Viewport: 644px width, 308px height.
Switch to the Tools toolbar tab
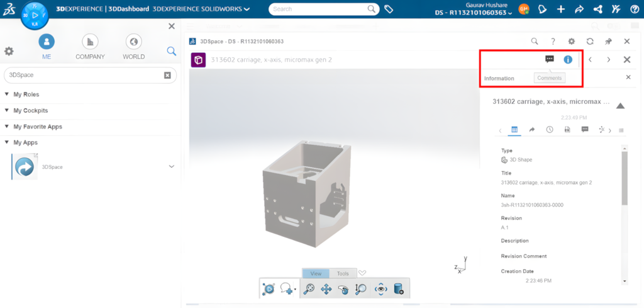tap(343, 273)
